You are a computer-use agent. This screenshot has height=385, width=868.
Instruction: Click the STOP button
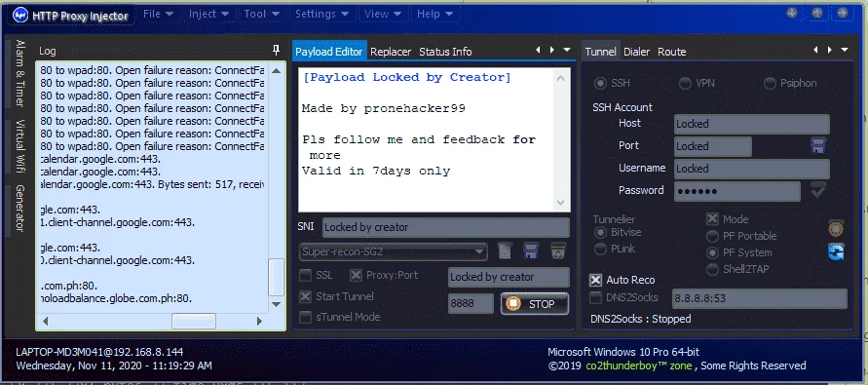(x=535, y=304)
